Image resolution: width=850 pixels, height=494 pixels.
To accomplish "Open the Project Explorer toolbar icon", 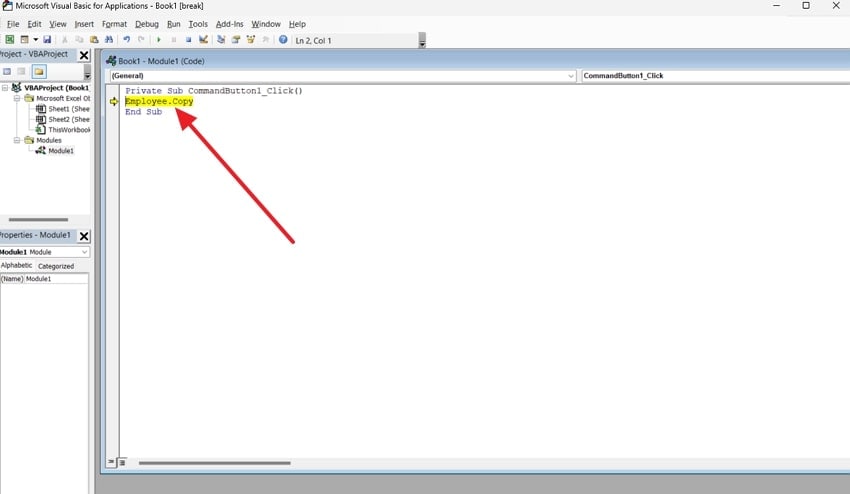I will [x=221, y=40].
